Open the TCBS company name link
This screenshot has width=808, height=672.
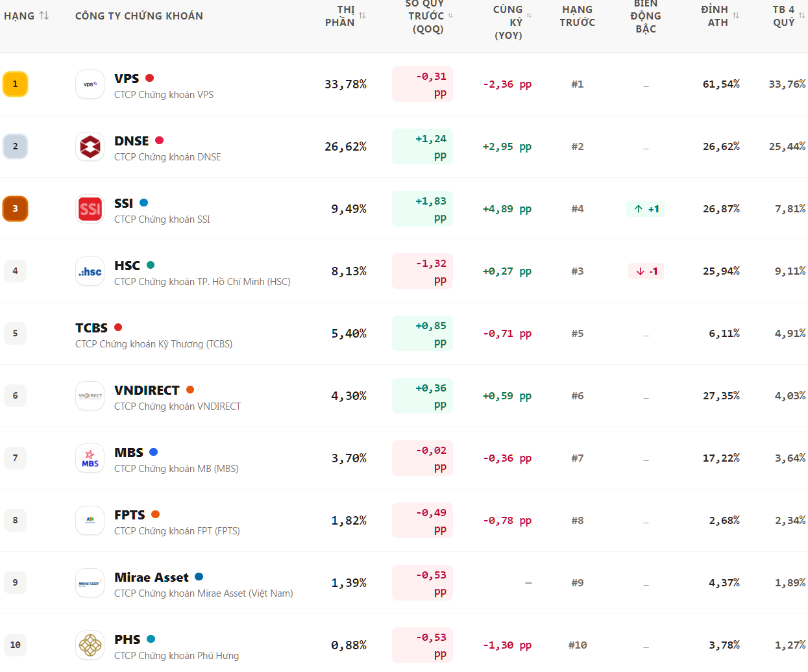tap(92, 328)
